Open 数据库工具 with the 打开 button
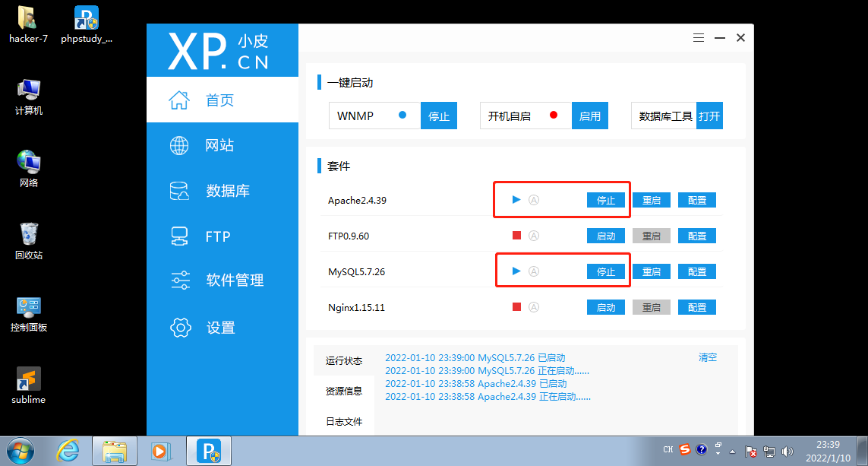The width and height of the screenshot is (868, 466). pyautogui.click(x=709, y=116)
